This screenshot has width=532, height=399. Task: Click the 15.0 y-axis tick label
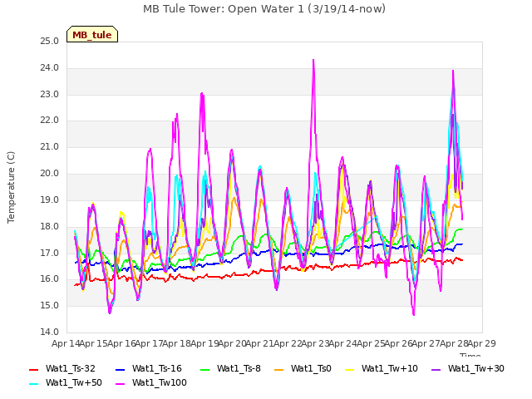(50, 306)
